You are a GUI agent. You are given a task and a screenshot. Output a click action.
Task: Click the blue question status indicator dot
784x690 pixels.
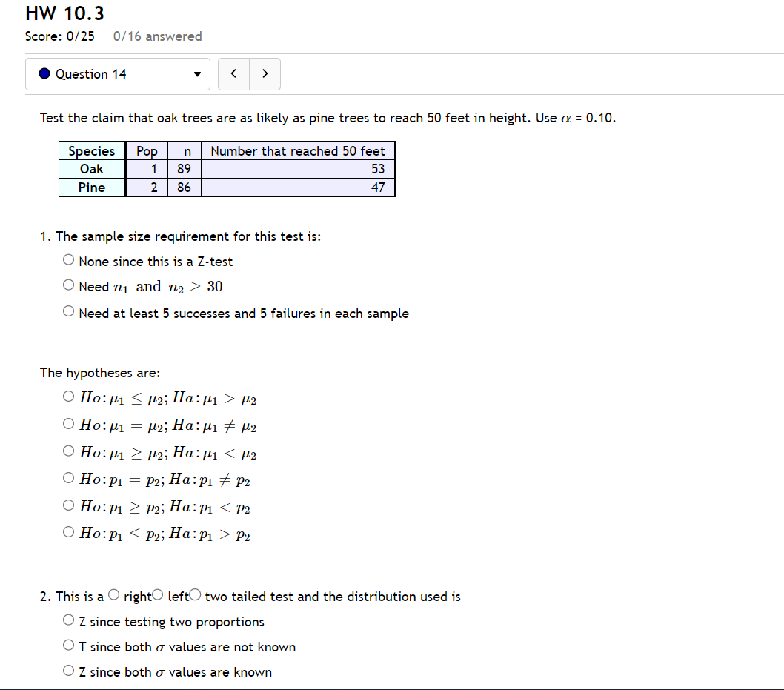pyautogui.click(x=44, y=73)
